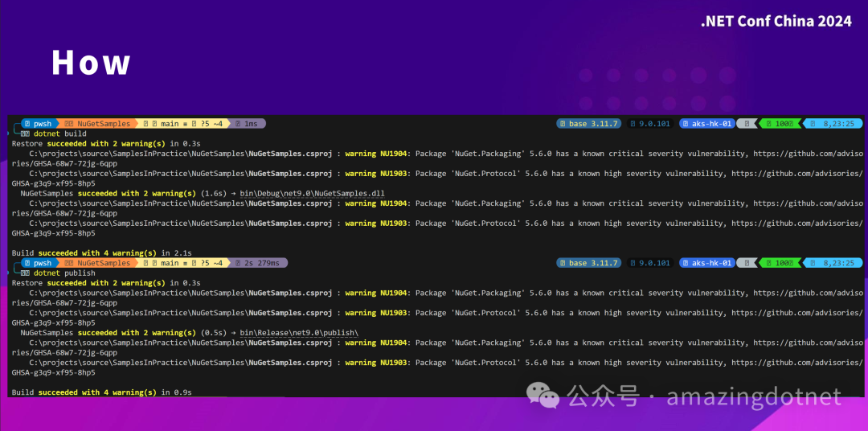868x431 pixels.
Task: Click the '8,23:25' clock segment of the dotnet publish prompt
Action: coord(833,263)
